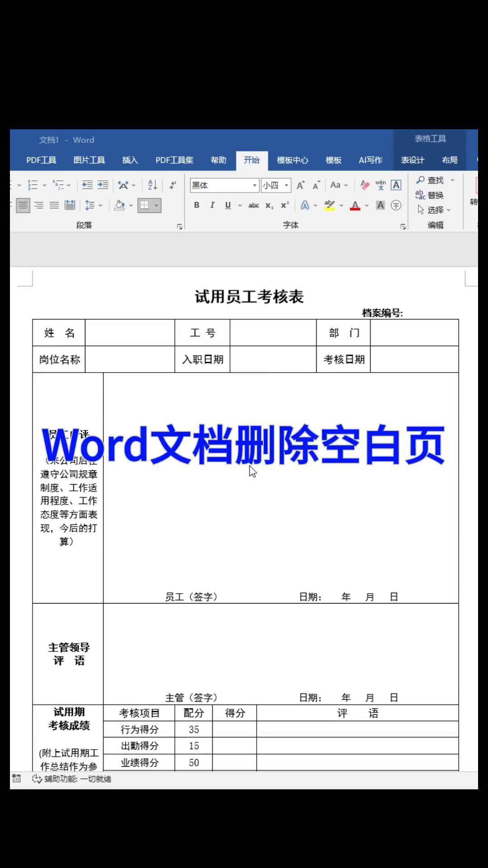Screen dimensions: 488x868
Task: Apply subscript formatting
Action: 269,206
